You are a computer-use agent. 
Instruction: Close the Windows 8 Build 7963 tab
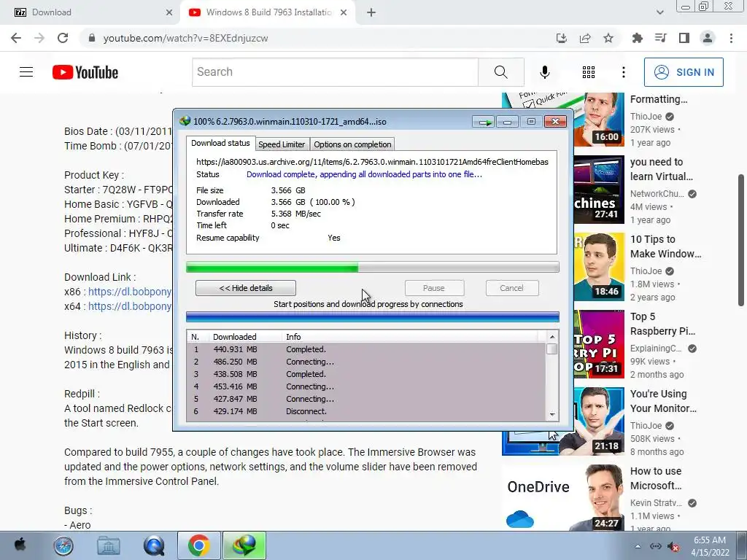tap(344, 13)
